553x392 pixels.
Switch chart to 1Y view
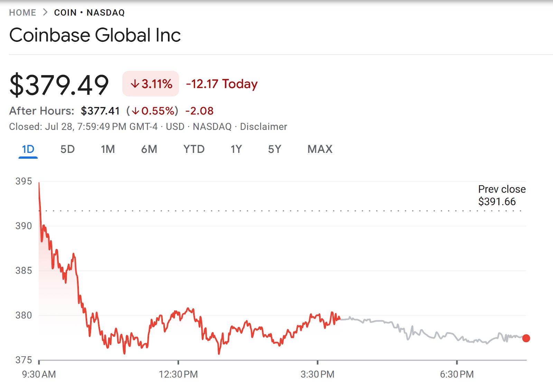pos(237,149)
